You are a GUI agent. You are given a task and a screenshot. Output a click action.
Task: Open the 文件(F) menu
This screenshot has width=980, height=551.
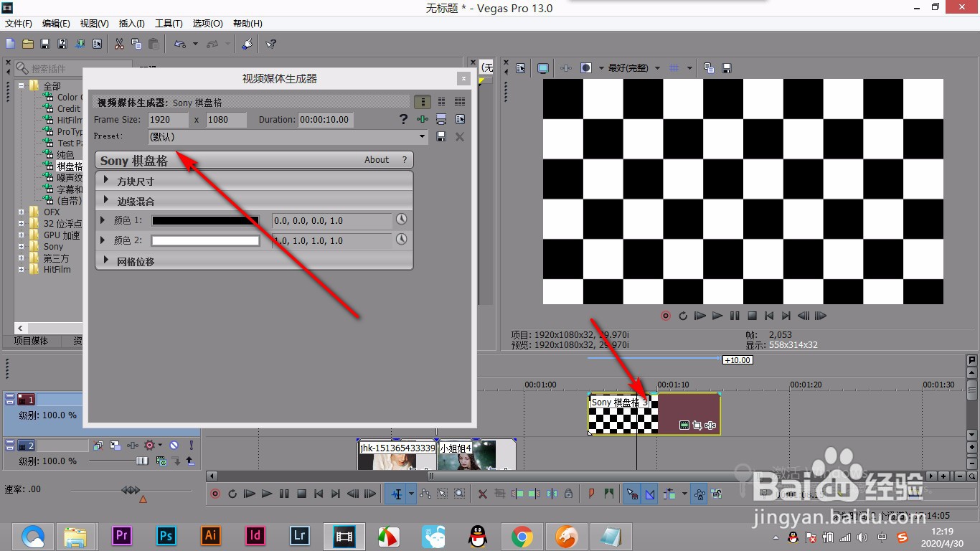click(19, 24)
